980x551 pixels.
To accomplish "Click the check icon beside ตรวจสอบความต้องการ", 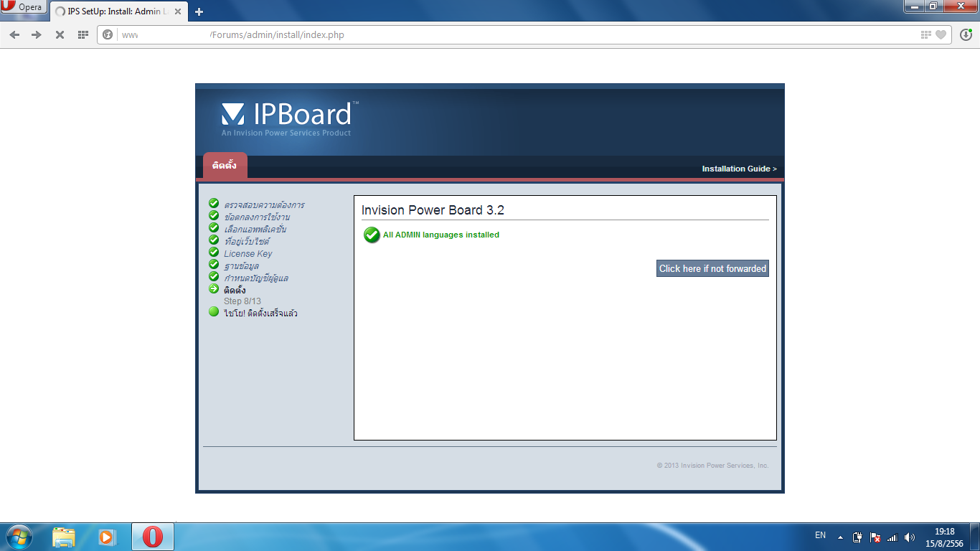I will 214,203.
